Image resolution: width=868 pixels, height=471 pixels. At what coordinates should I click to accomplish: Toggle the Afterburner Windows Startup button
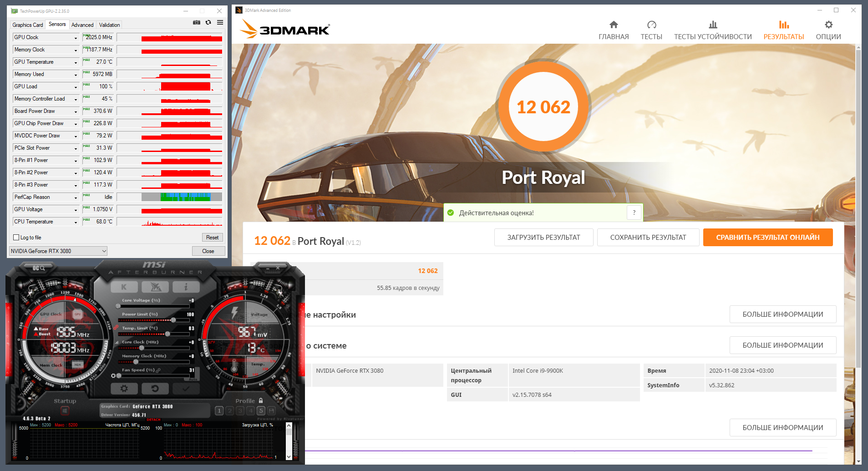click(65, 411)
